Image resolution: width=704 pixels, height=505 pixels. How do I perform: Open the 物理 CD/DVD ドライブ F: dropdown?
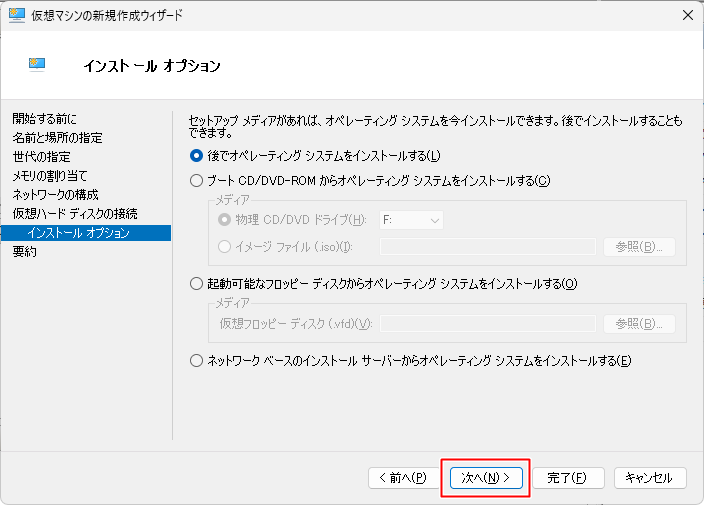[x=410, y=220]
